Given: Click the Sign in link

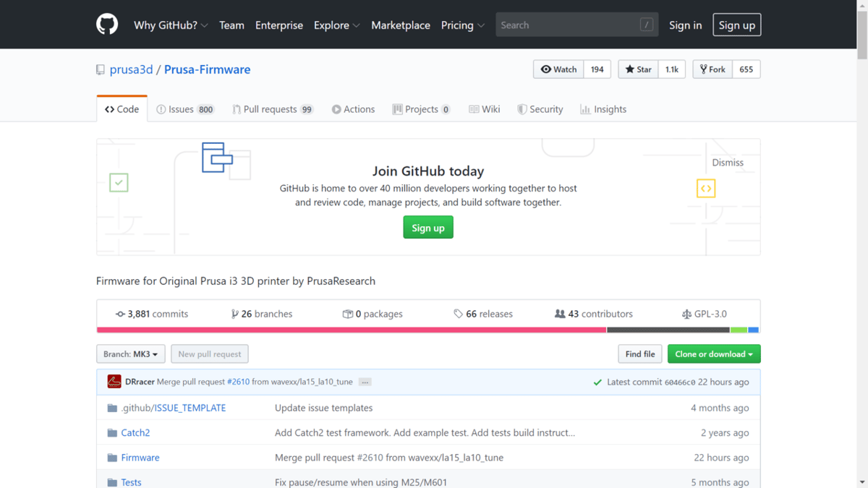Looking at the screenshot, I should (685, 25).
